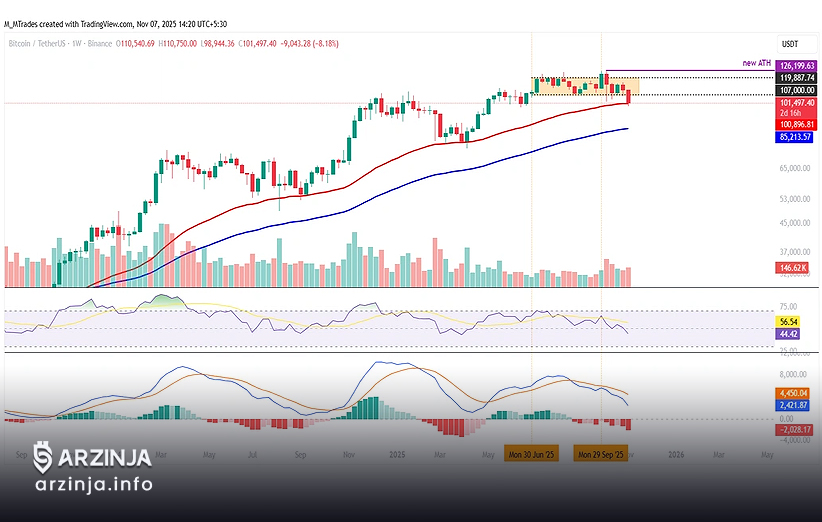Select the 107,000.00 price level label
Image resolution: width=822 pixels, height=522 pixels.
click(x=797, y=90)
